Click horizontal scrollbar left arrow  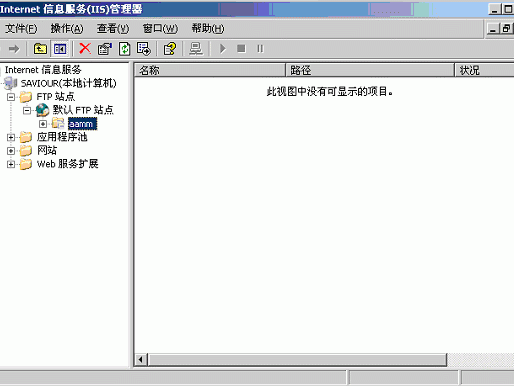coord(141,360)
